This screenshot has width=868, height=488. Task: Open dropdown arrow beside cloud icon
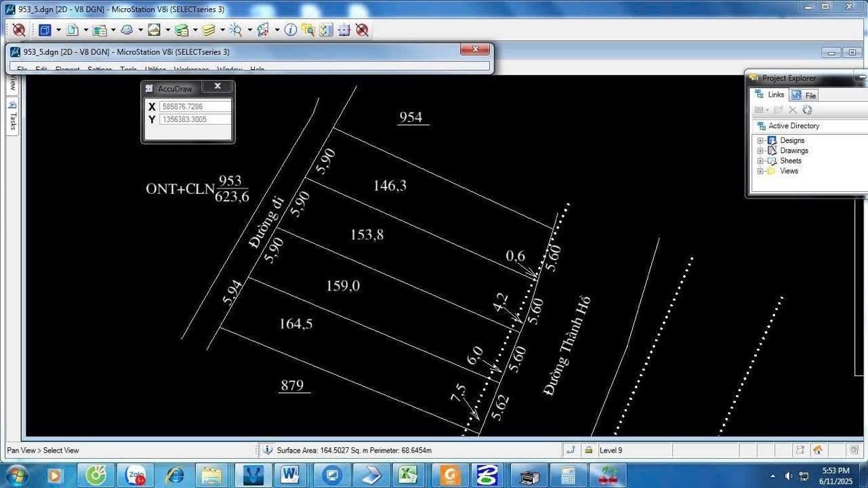click(x=140, y=30)
